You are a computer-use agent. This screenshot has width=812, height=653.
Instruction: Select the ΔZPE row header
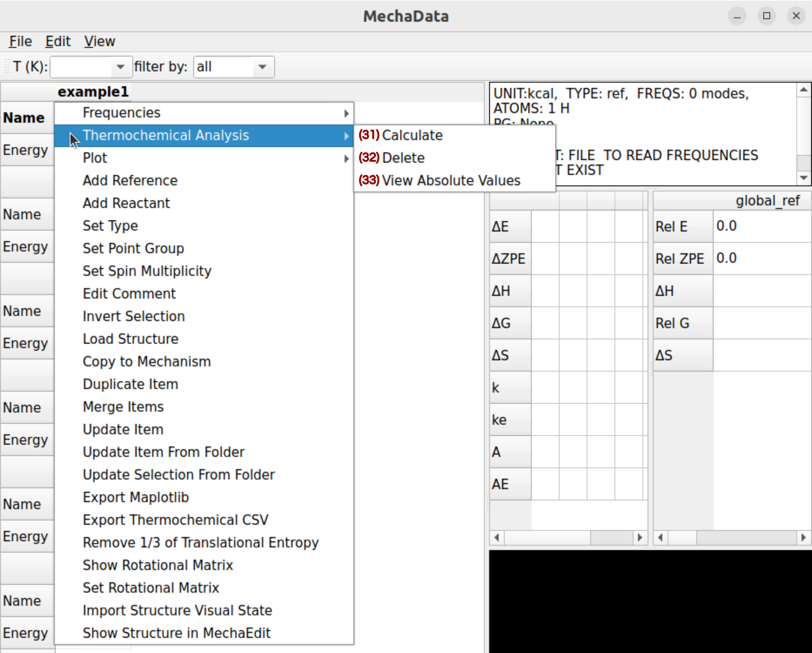(x=510, y=259)
